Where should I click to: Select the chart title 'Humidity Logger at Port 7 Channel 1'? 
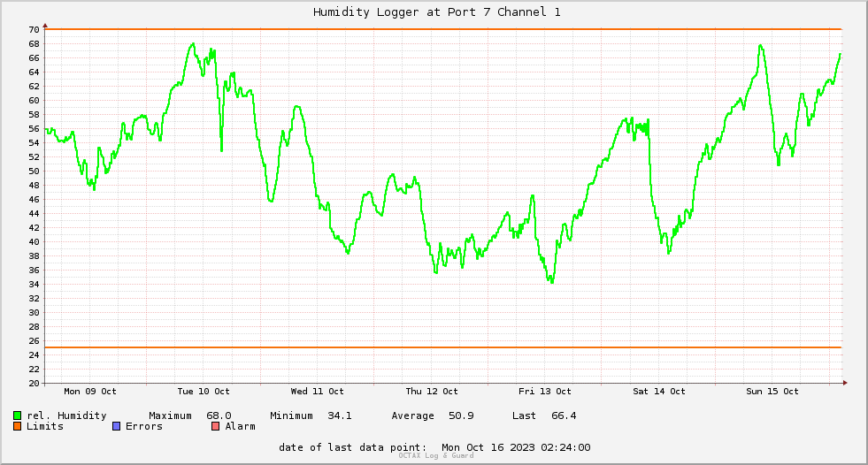point(437,11)
